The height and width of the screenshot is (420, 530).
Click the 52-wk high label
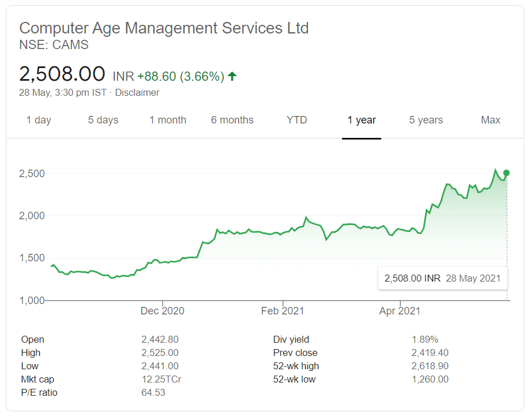(296, 366)
